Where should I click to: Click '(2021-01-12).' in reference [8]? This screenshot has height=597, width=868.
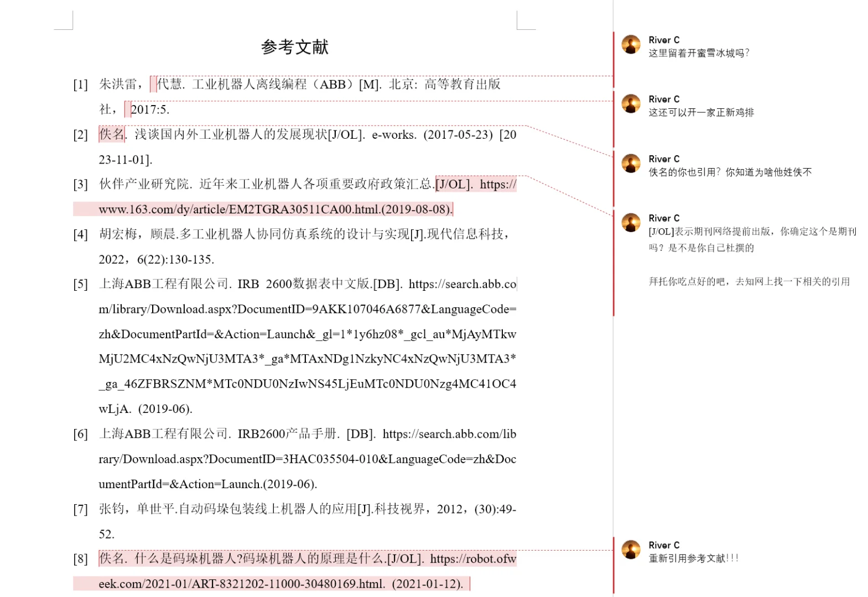(x=428, y=584)
